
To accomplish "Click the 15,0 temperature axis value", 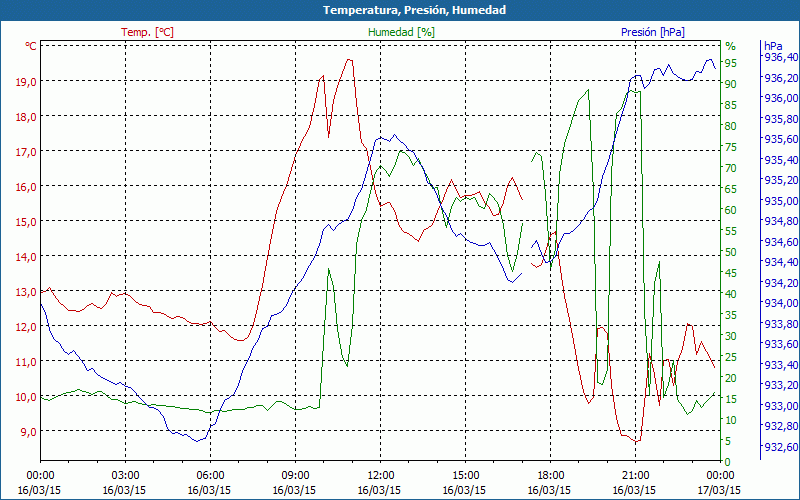I will 26,222.
